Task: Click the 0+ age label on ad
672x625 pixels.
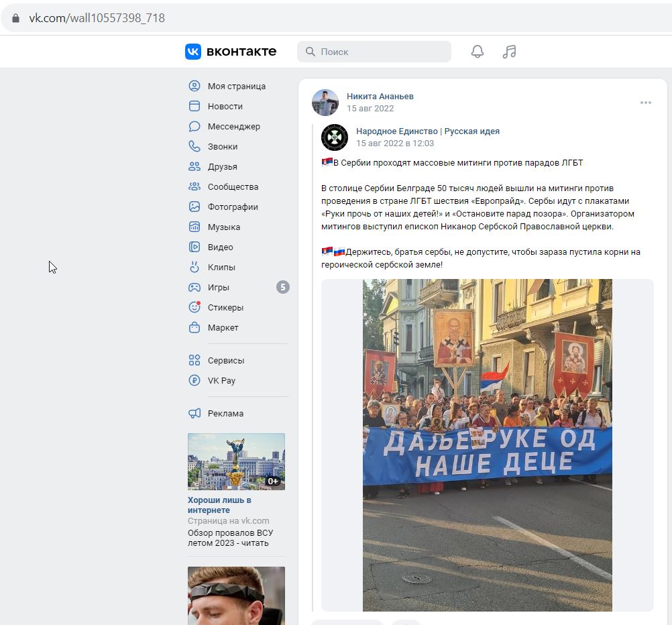Action: coord(273,481)
